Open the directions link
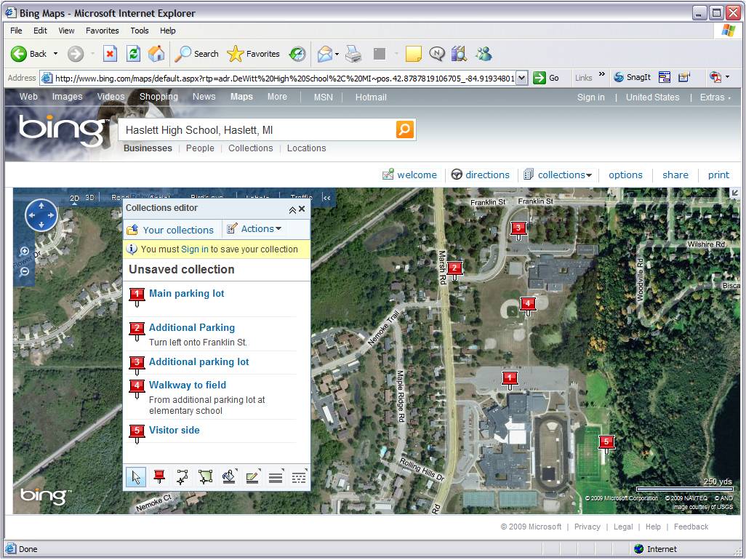 tap(480, 175)
